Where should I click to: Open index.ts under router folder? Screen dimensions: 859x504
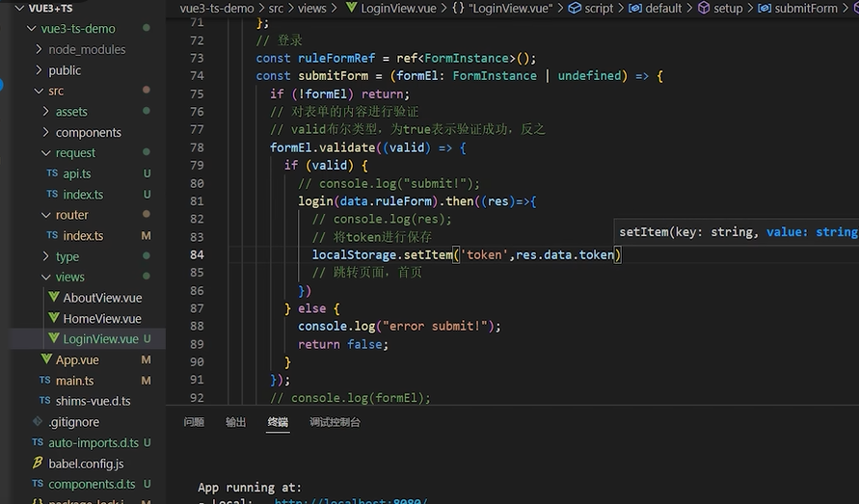83,235
